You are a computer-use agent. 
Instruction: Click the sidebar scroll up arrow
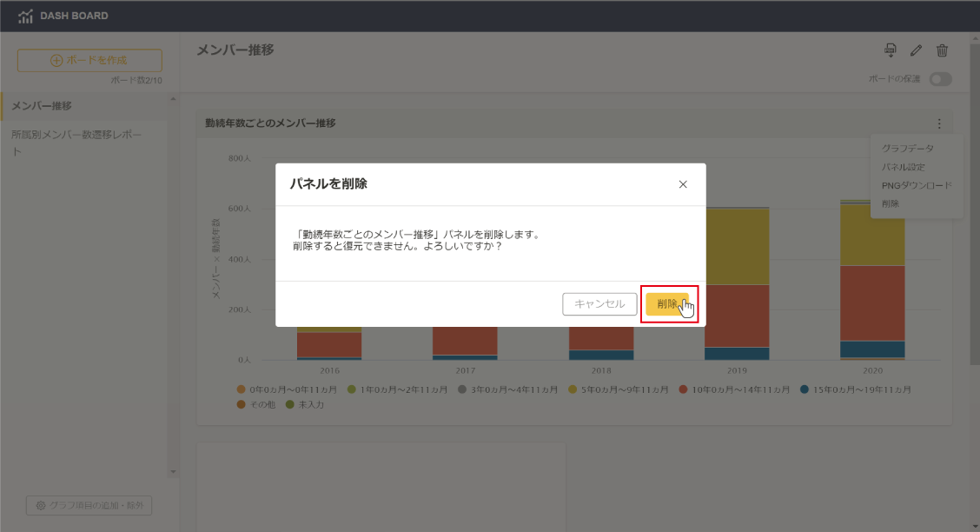pos(173,99)
